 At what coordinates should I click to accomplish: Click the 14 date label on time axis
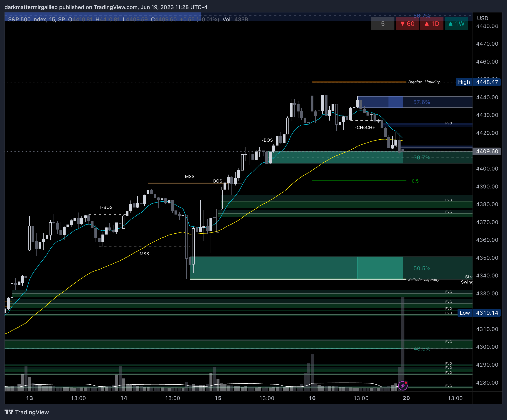[x=124, y=398]
